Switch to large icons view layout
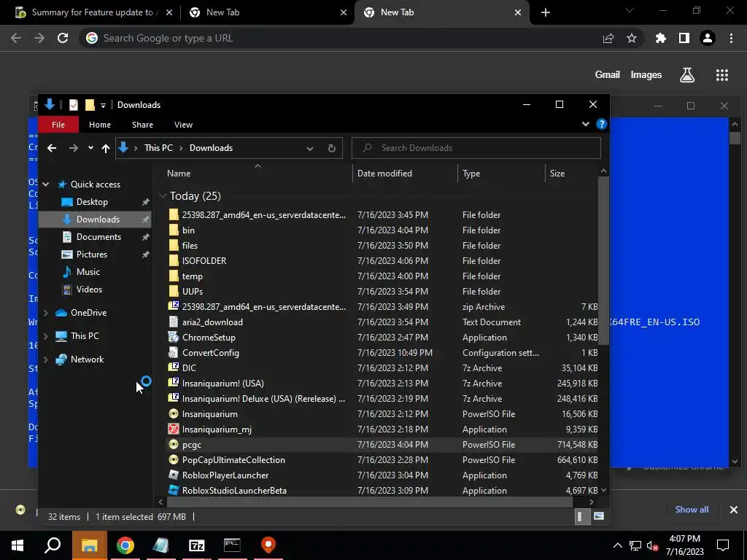Image resolution: width=747 pixels, height=560 pixels. click(599, 517)
